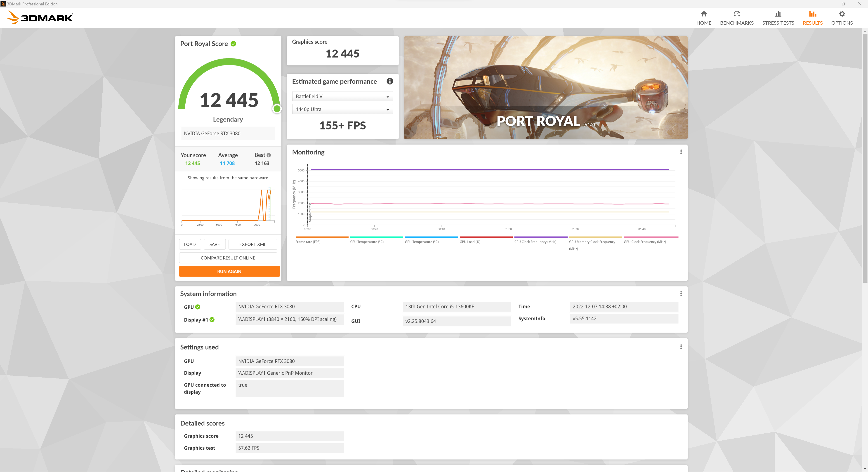868x472 pixels.
Task: Click the COMPARE RESULT ONLINE button
Action: coord(229,258)
